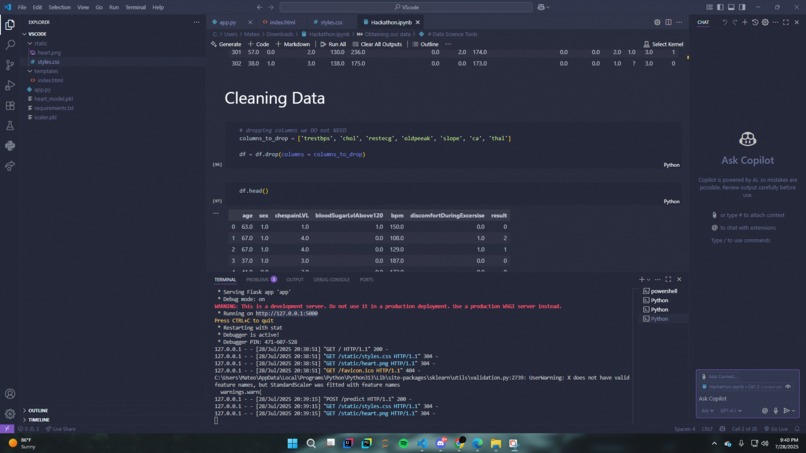806x453 pixels.
Task: Open Copilot chat settings gear
Action: coord(765,22)
